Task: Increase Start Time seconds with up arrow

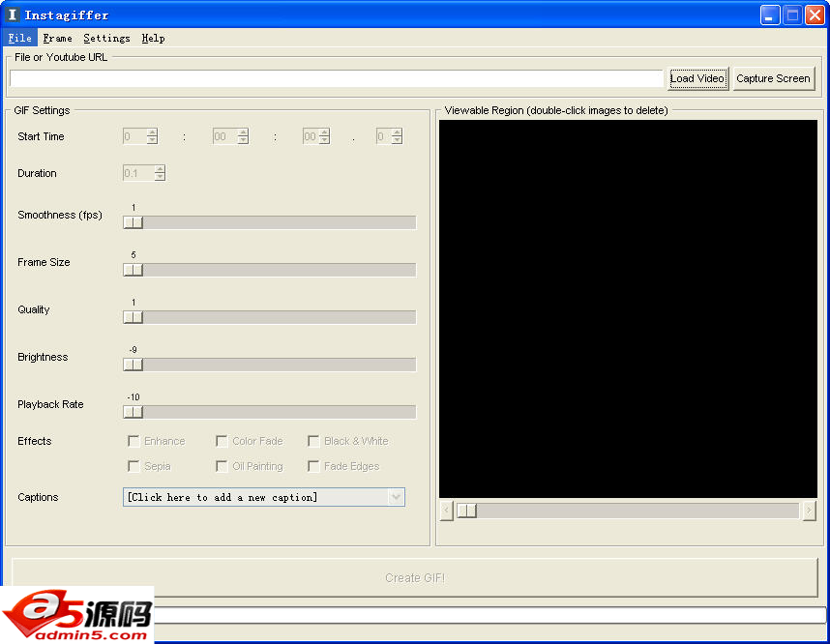Action: point(324,132)
